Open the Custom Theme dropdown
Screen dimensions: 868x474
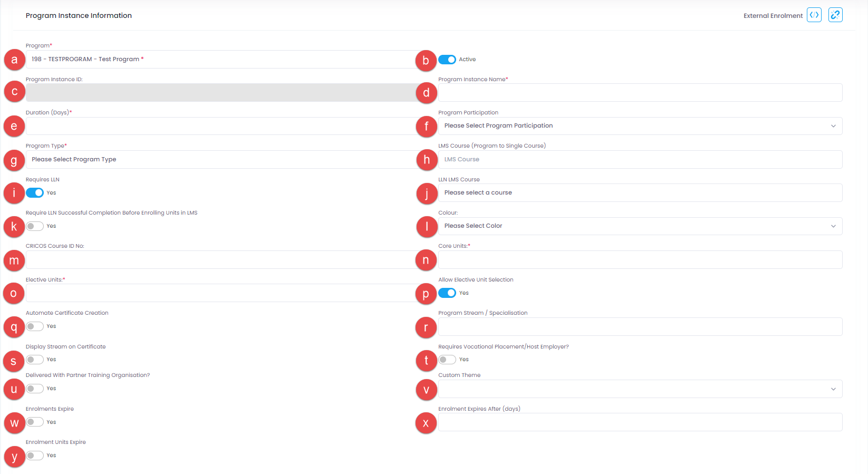click(640, 389)
